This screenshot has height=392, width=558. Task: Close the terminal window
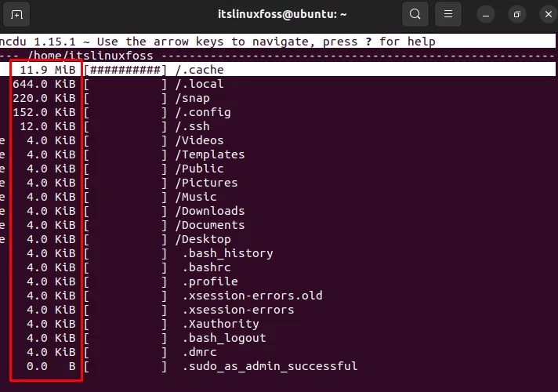click(548, 15)
